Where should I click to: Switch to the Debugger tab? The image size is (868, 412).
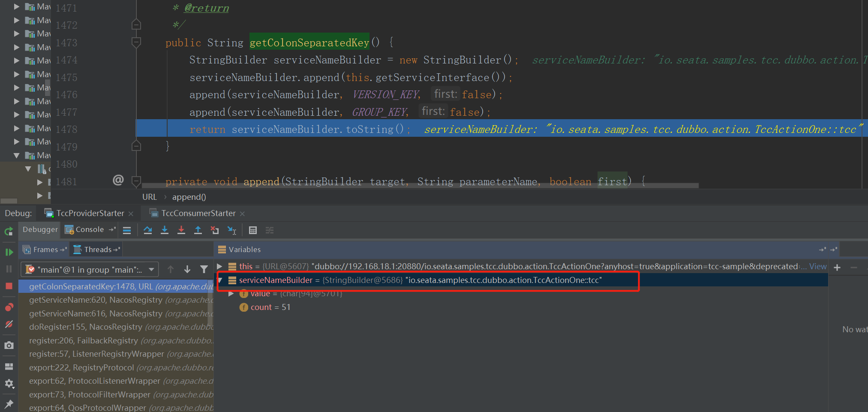40,230
